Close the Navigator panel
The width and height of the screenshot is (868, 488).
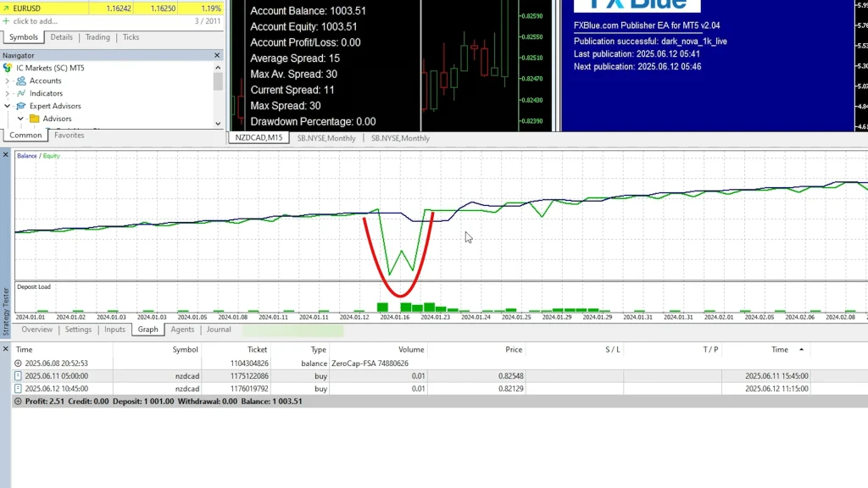(x=219, y=55)
